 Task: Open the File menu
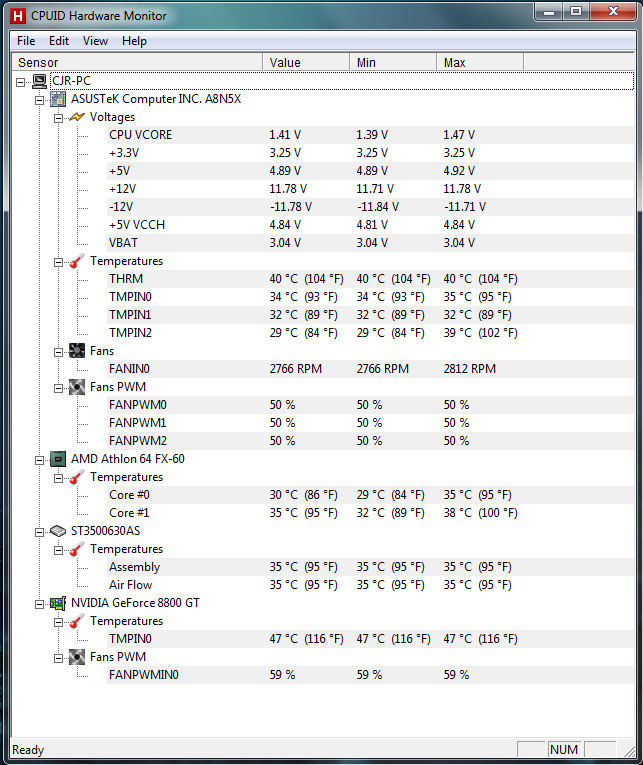pos(26,41)
